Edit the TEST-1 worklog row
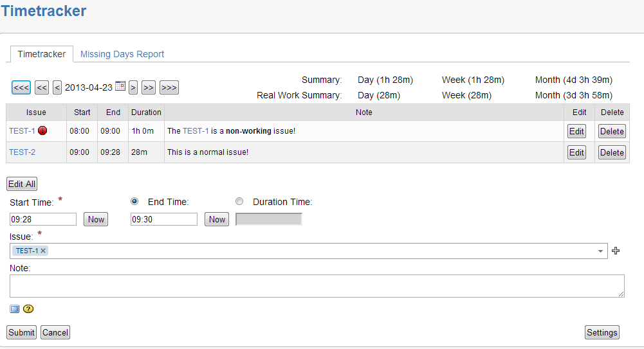This screenshot has height=349, width=644. [x=576, y=131]
